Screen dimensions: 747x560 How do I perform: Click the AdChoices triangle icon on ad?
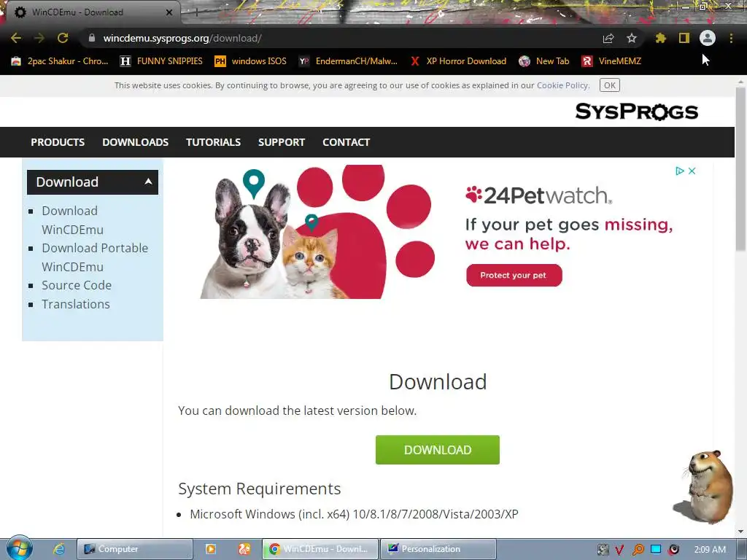[x=680, y=171]
